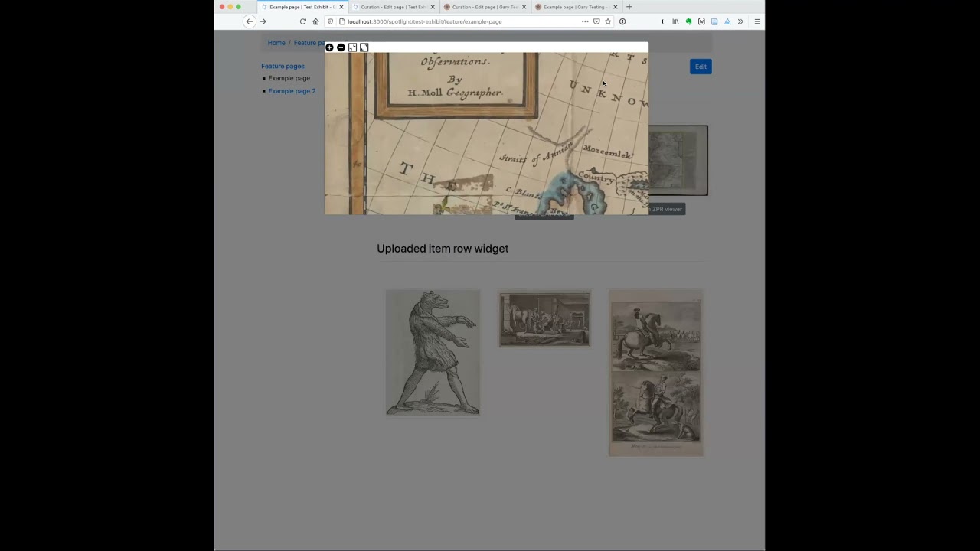Open the stable scene engraving thumbnail
This screenshot has height=551, width=980.
point(544,319)
